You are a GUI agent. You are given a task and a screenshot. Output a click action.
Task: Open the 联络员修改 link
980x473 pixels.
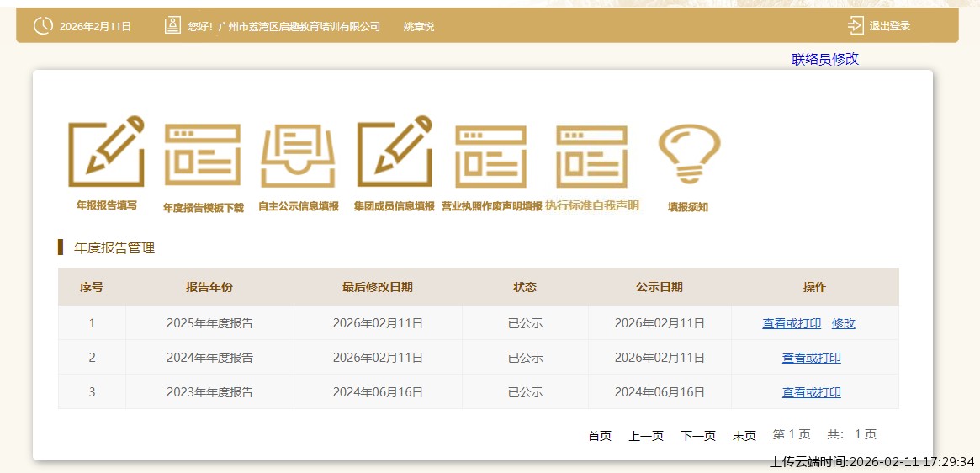click(824, 59)
